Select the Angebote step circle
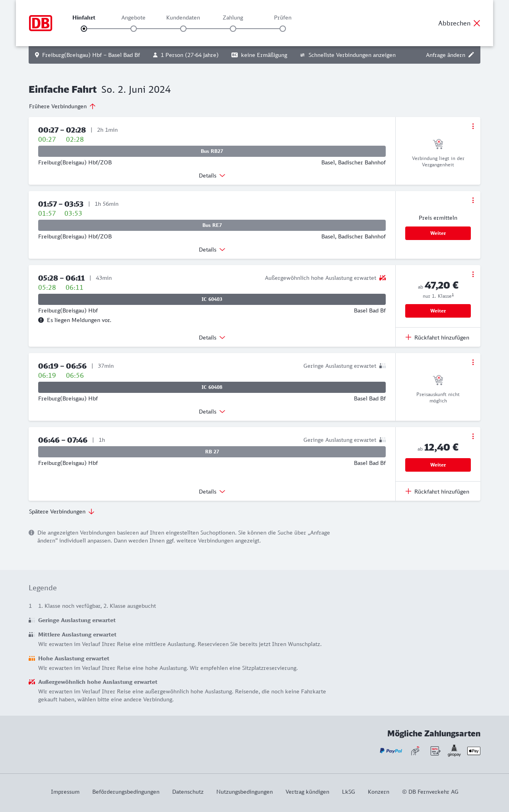The height and width of the screenshot is (812, 509). pyautogui.click(x=134, y=29)
